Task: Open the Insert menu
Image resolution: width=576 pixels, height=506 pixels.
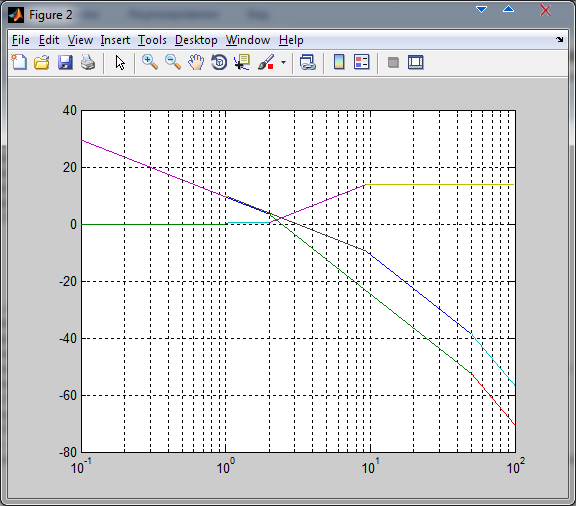Action: [115, 40]
